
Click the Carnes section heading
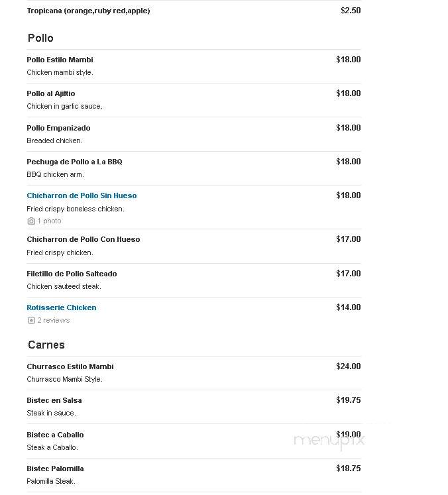pos(46,345)
